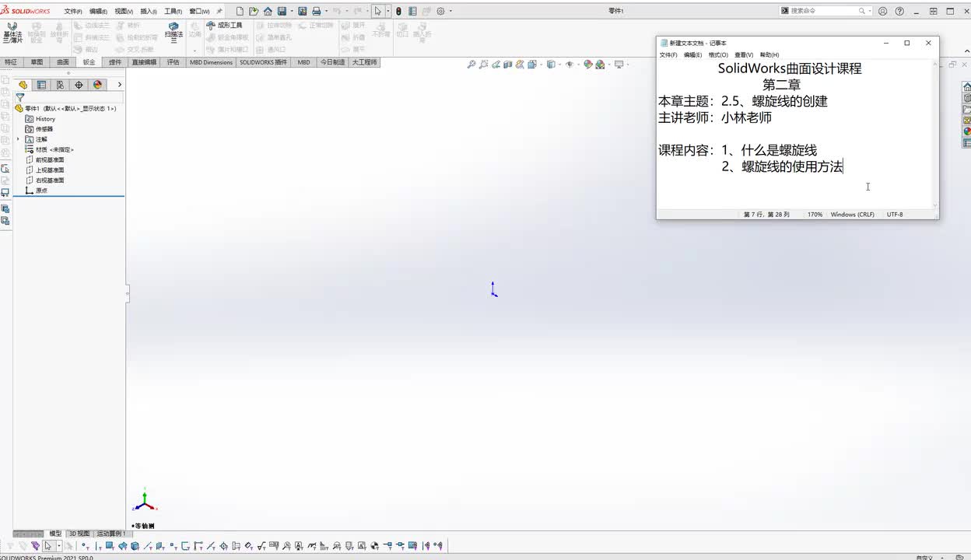Click the History folder in the feature tree
The width and height of the screenshot is (971, 560).
(40, 119)
